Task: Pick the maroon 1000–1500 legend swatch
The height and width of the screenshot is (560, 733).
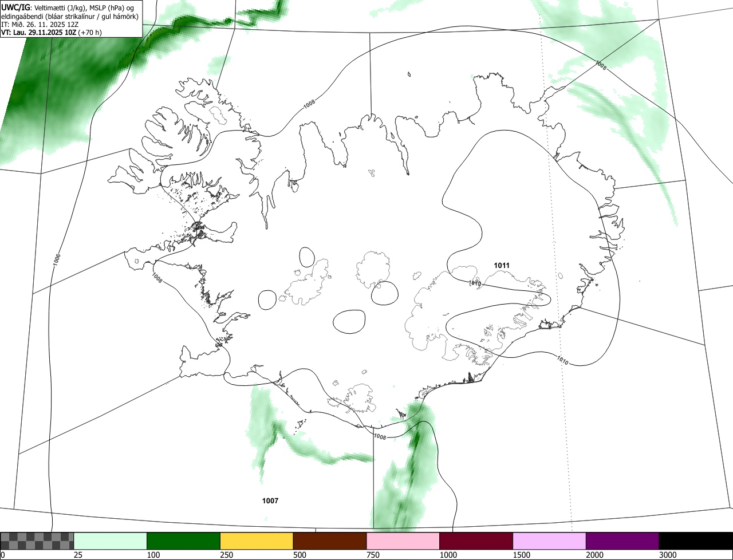Action: (x=476, y=541)
